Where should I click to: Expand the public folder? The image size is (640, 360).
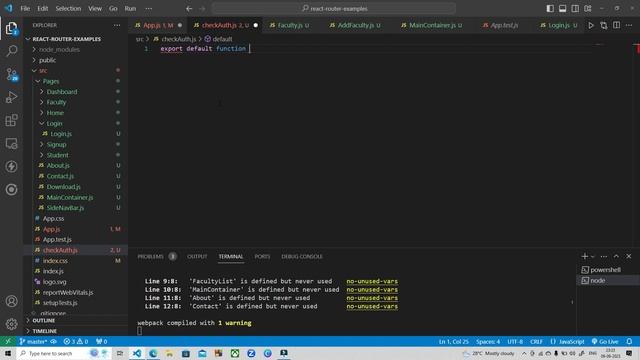(x=47, y=60)
